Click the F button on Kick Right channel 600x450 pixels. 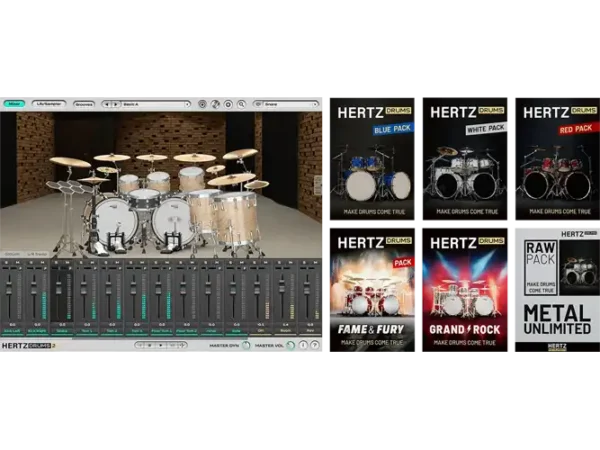(45, 268)
